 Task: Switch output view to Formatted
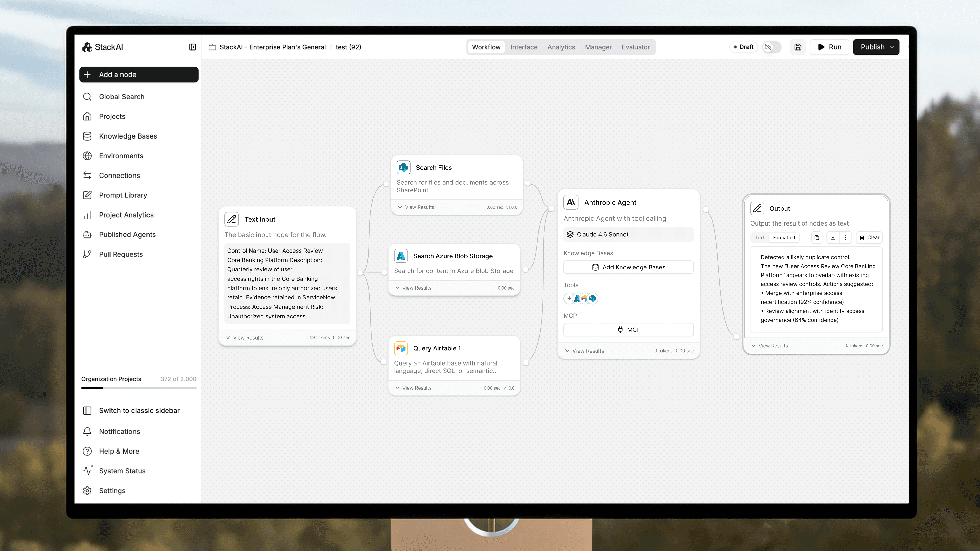pos(784,238)
